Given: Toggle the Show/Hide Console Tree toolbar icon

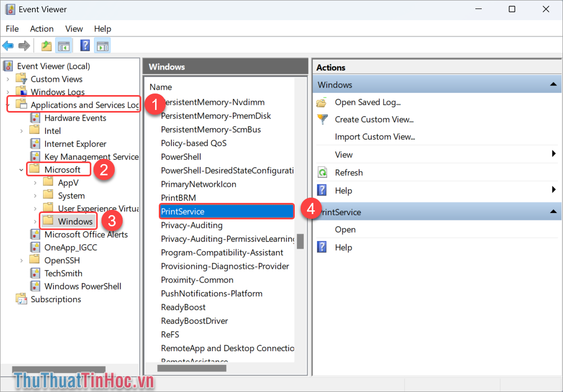Looking at the screenshot, I should (64, 46).
